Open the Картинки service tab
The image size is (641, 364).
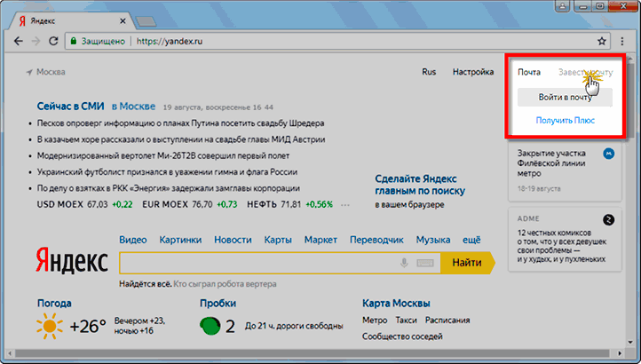pyautogui.click(x=180, y=240)
